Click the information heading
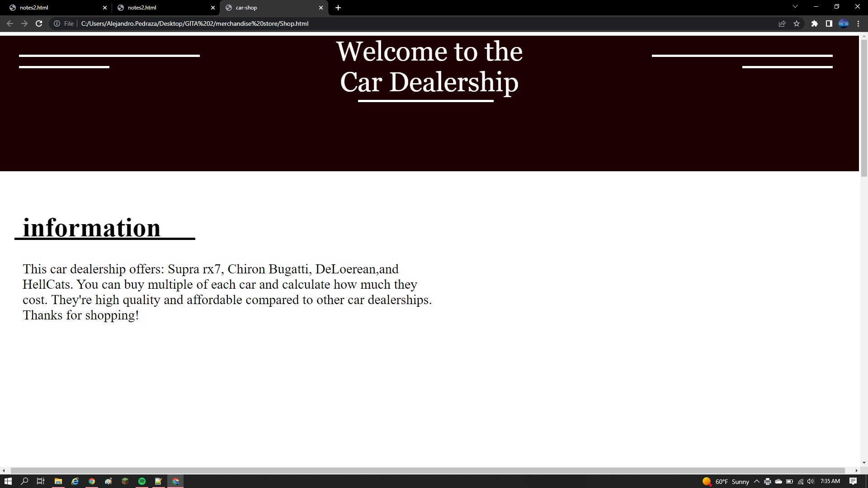Screen dimensions: 868x488 click(x=92, y=227)
